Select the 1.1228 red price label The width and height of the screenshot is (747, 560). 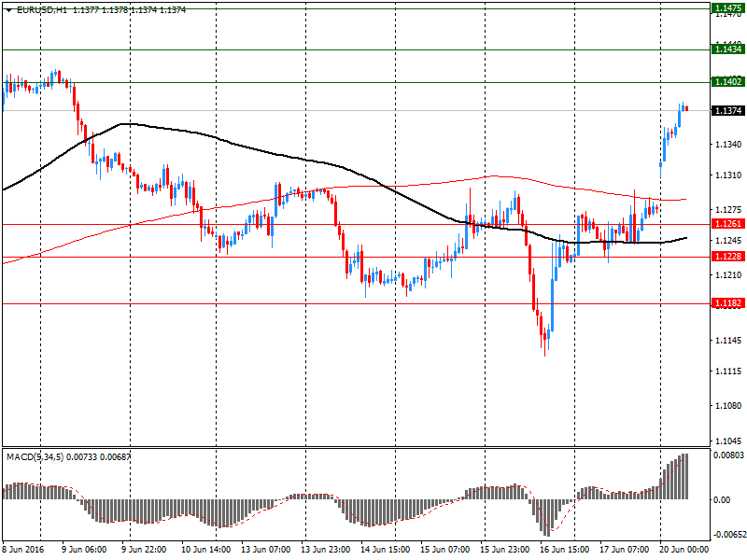coord(728,257)
